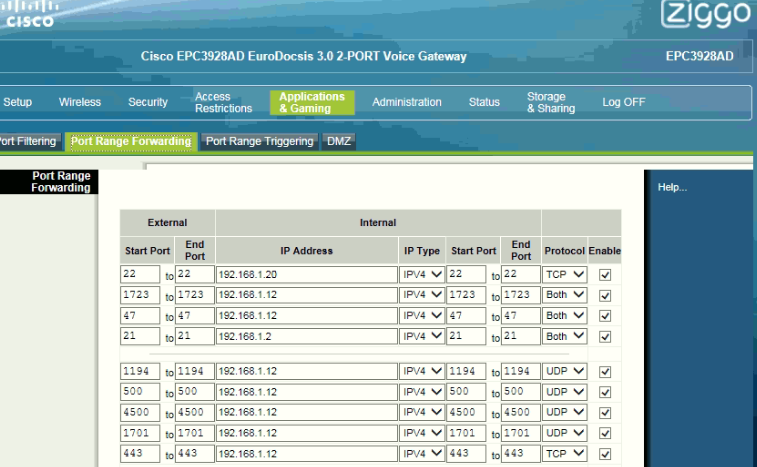Click the Ziggo logo

click(705, 14)
